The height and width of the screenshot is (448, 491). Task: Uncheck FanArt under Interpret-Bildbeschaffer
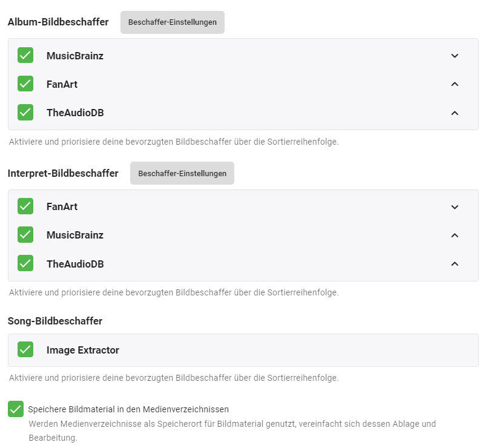click(25, 206)
